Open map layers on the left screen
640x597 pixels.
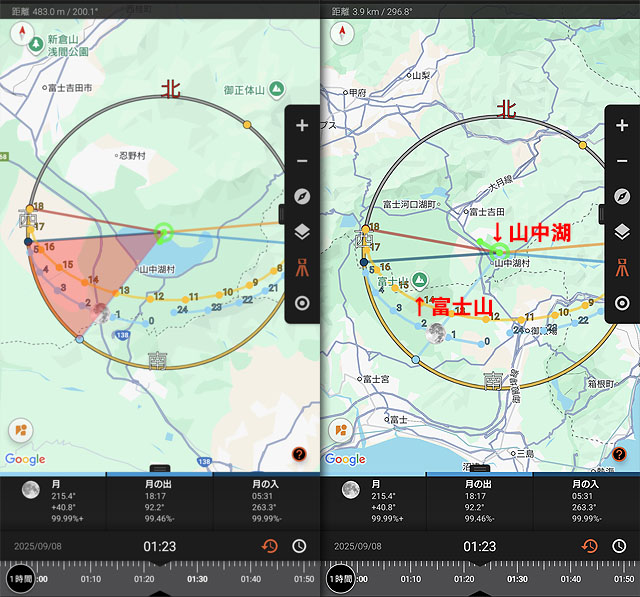point(302,232)
